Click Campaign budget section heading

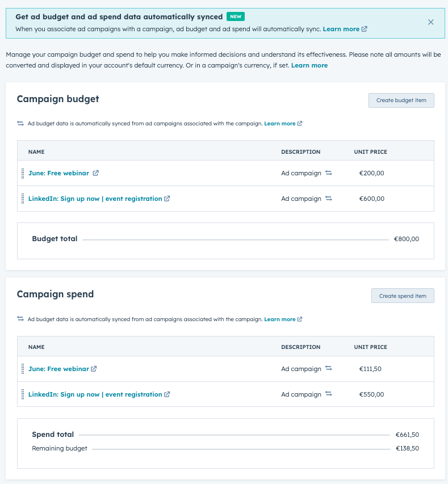(x=58, y=99)
